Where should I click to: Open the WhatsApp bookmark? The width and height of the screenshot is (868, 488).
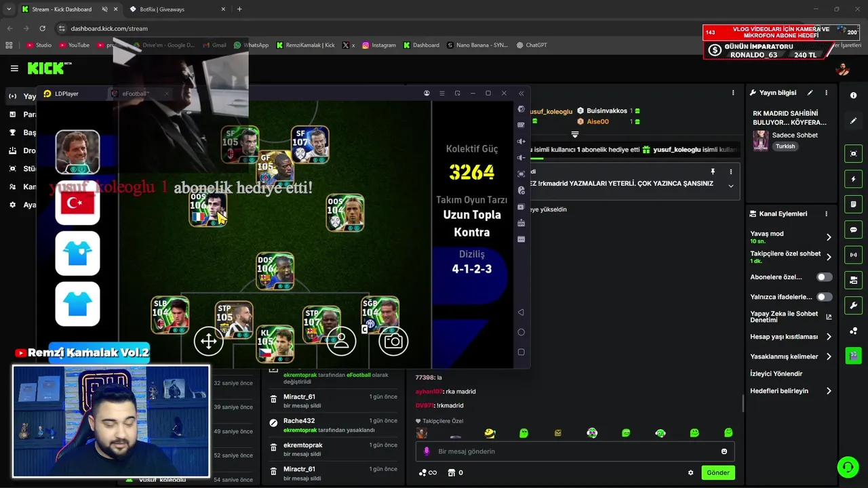pyautogui.click(x=251, y=45)
